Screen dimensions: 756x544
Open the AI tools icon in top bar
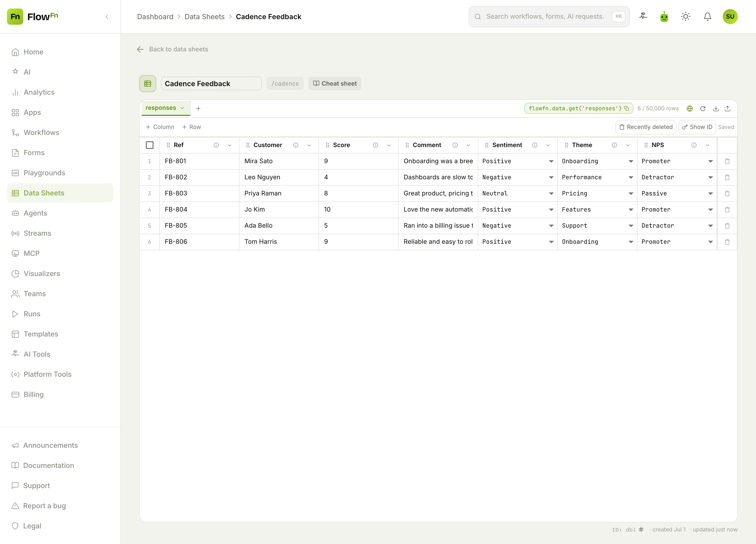643,16
